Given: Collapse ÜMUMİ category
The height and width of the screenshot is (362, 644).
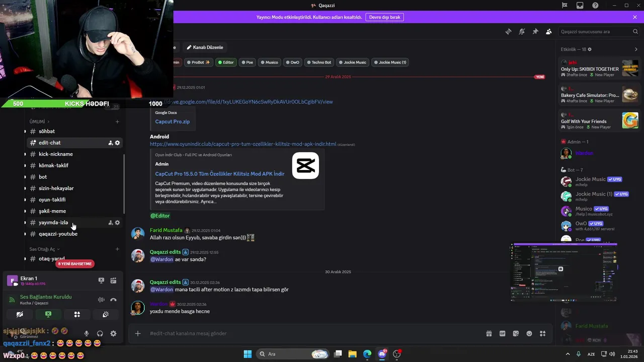Looking at the screenshot, I should pyautogui.click(x=39, y=122).
